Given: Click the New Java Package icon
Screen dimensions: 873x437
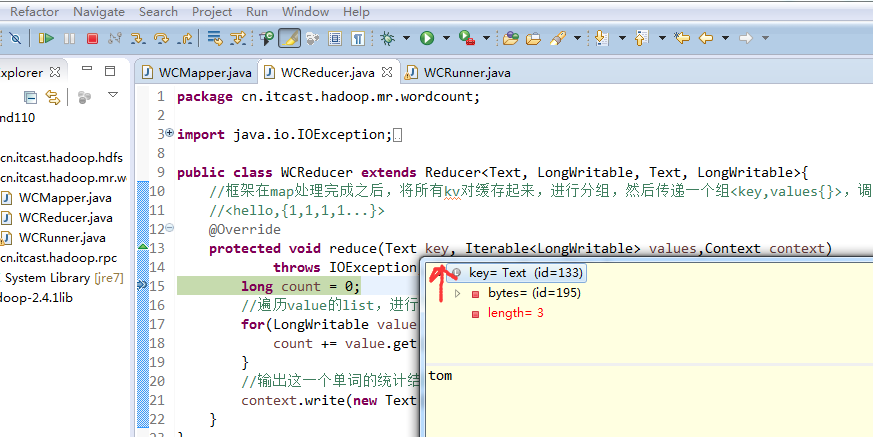Looking at the screenshot, I should coord(511,38).
